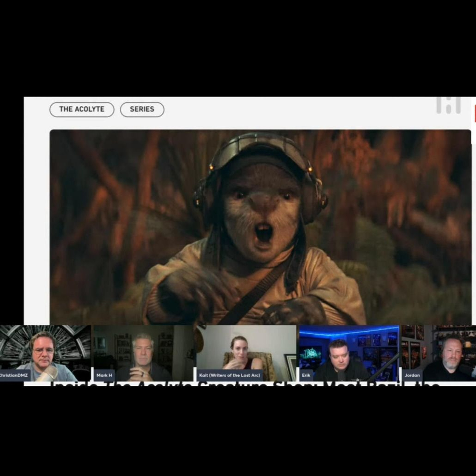This screenshot has height=476, width=476.
Task: Click the gray watermark logo icon
Action: tap(448, 106)
